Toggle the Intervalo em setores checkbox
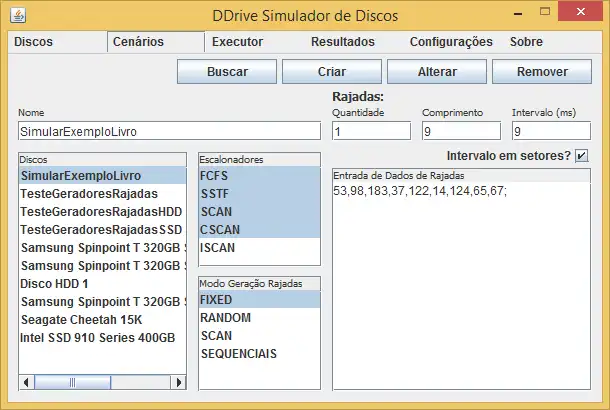The width and height of the screenshot is (610, 410). coord(581,156)
